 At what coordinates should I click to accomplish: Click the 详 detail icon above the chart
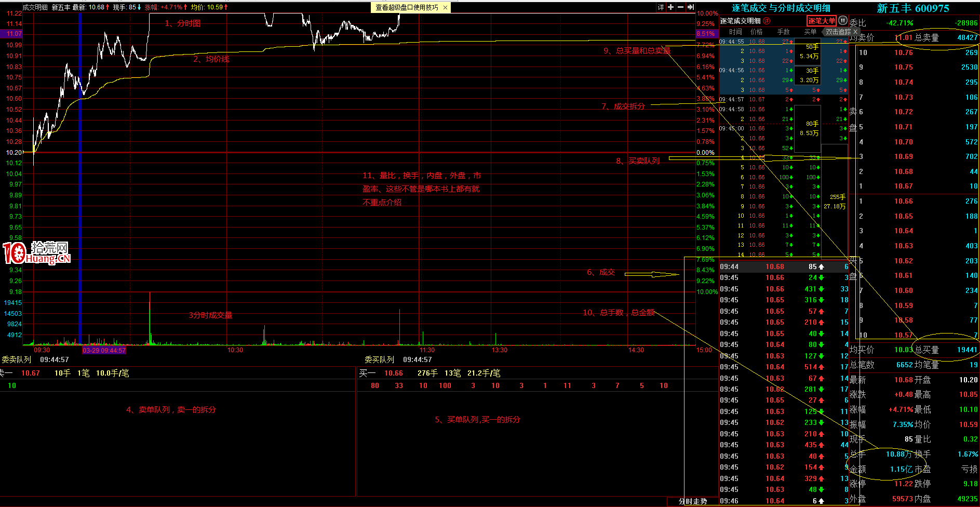[661, 7]
